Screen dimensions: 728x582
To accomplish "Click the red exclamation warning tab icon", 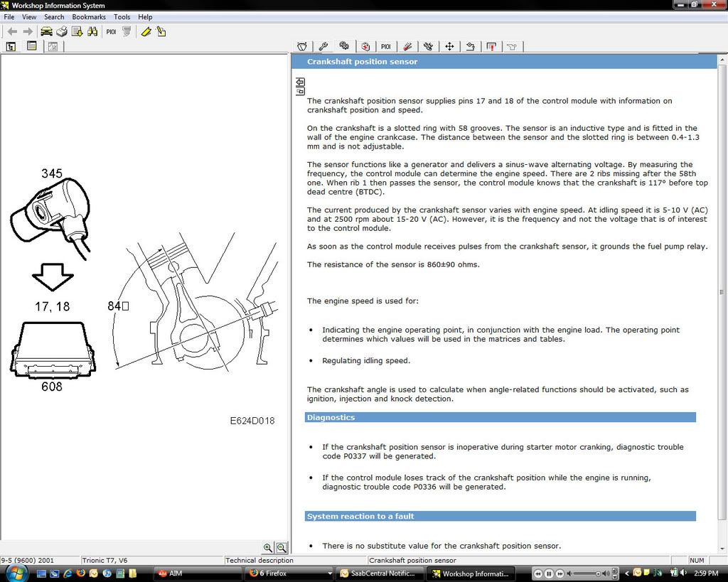I will tap(491, 46).
